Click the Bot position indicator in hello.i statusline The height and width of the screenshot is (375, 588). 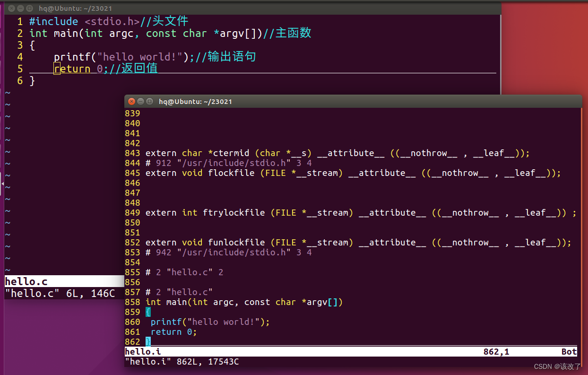tap(569, 351)
